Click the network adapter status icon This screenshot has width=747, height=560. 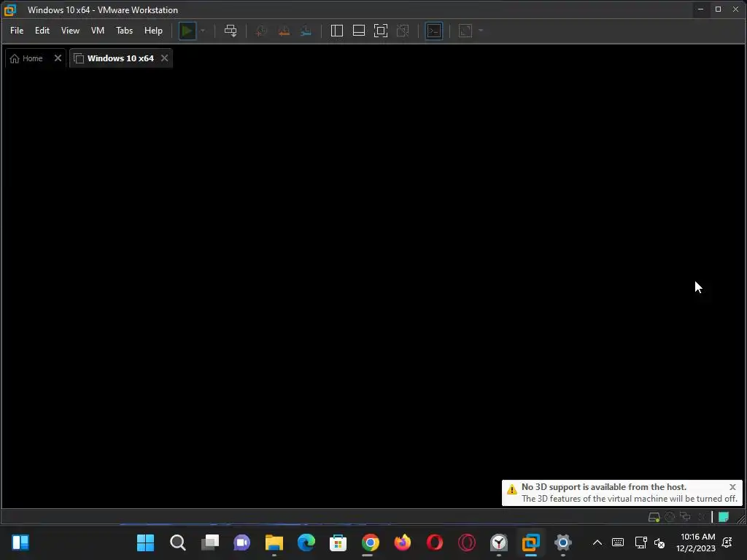coord(686,517)
